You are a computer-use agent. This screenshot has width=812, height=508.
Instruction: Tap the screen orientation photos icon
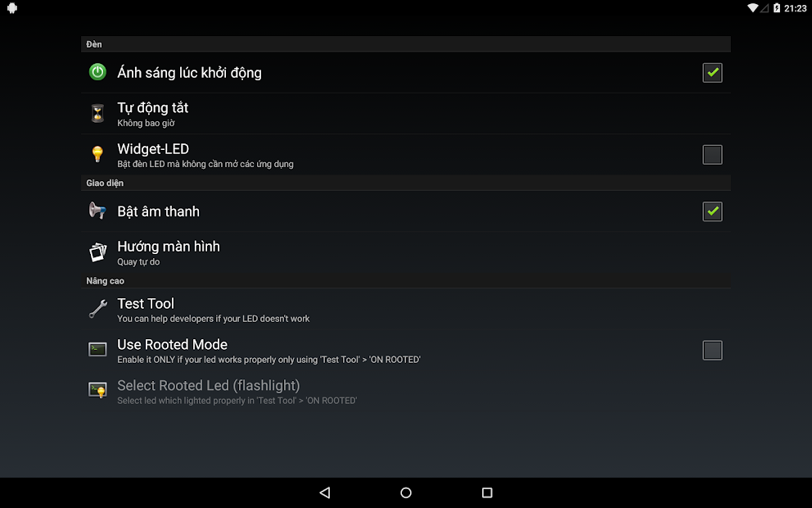97,252
